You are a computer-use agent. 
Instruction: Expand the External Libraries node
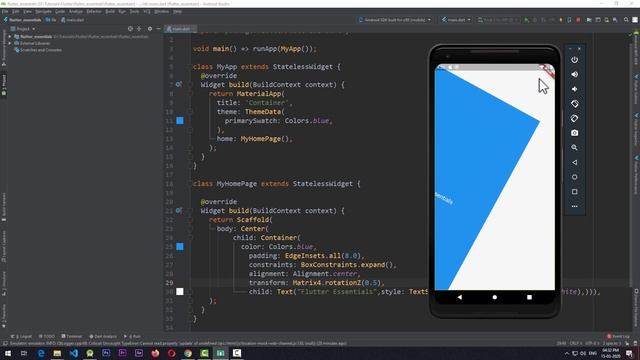(x=10, y=43)
